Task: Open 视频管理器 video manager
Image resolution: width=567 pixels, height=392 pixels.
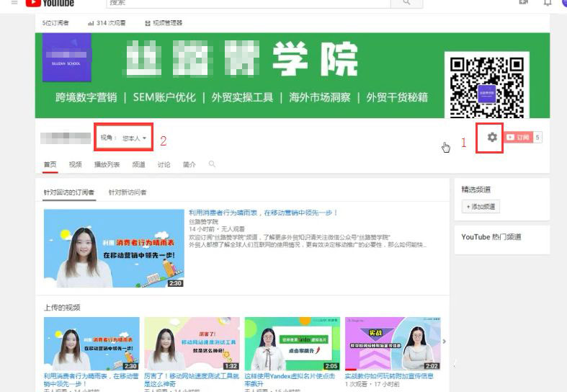Action: (164, 23)
